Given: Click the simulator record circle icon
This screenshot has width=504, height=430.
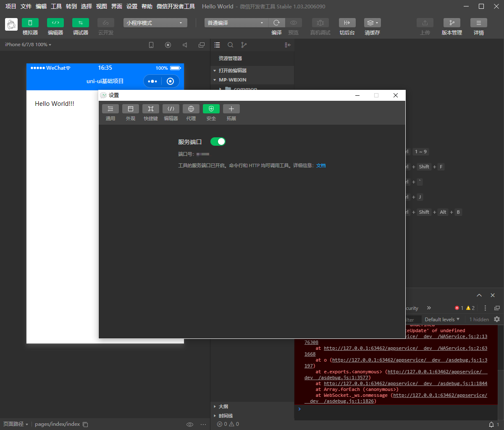Looking at the screenshot, I should (x=168, y=45).
